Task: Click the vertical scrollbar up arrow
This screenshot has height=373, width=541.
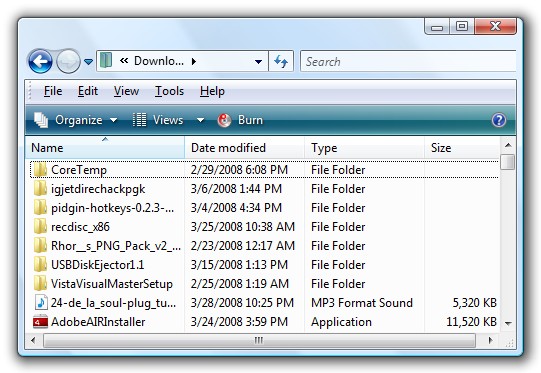Action: [508, 145]
